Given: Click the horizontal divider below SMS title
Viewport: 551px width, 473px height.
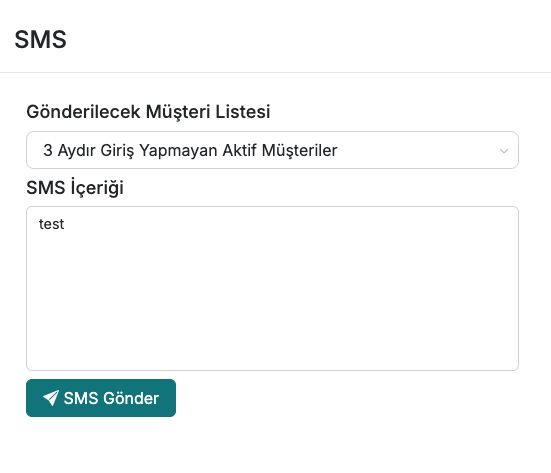Looking at the screenshot, I should tap(276, 72).
